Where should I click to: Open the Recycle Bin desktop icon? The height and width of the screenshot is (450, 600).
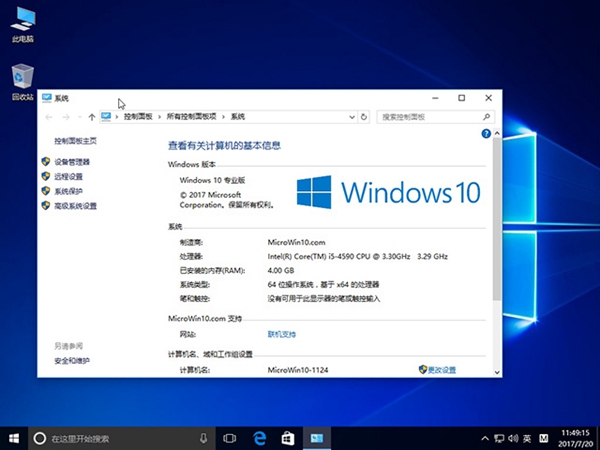pyautogui.click(x=22, y=82)
